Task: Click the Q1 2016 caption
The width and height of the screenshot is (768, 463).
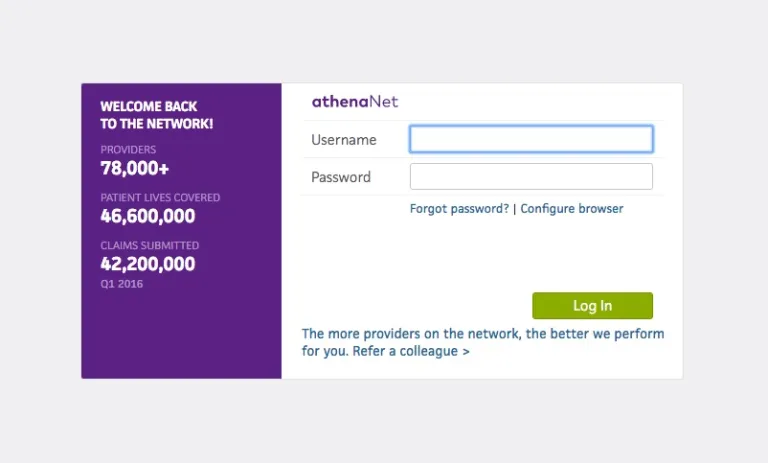Action: (x=121, y=284)
